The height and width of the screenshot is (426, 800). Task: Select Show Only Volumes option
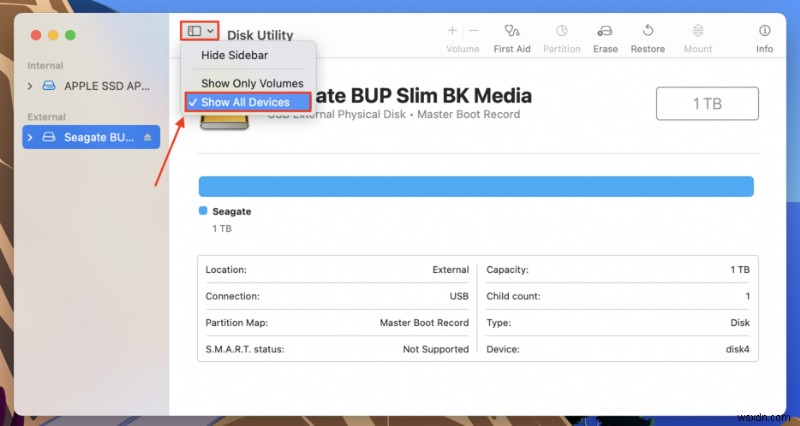[252, 83]
